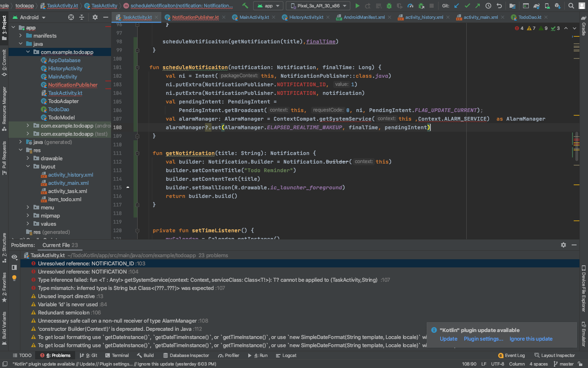588x368 pixels.
Task: Open Git history clock icon
Action: pyautogui.click(x=488, y=6)
